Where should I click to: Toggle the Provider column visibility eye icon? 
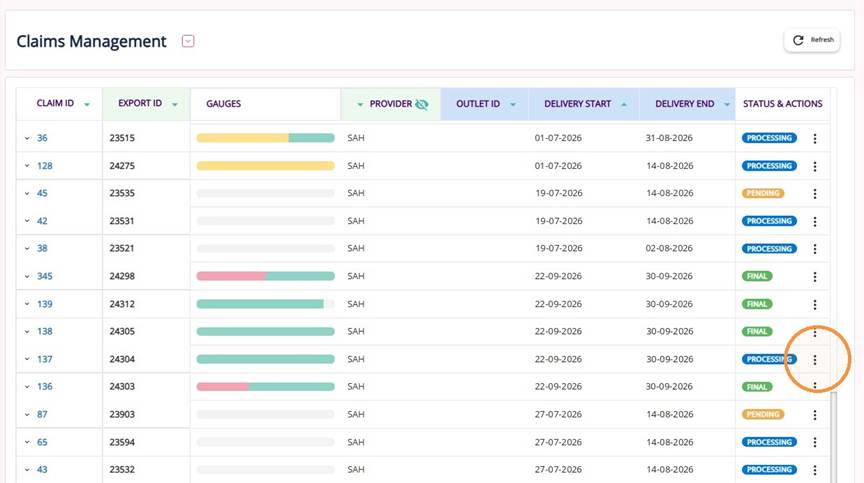click(x=422, y=104)
